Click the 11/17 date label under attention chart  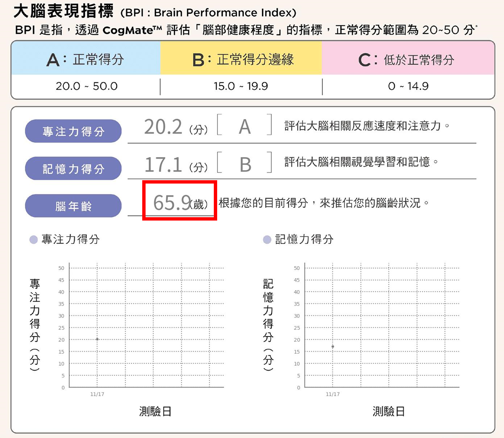pos(97,394)
